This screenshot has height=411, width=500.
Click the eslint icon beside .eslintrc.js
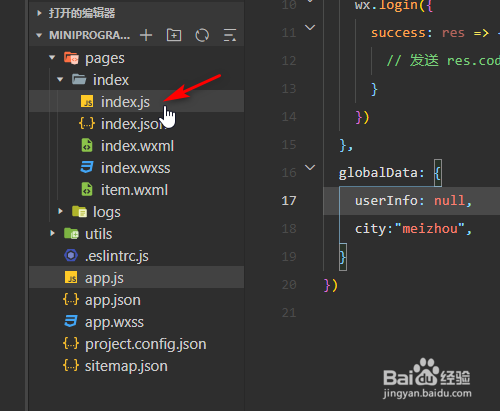pyautogui.click(x=71, y=255)
